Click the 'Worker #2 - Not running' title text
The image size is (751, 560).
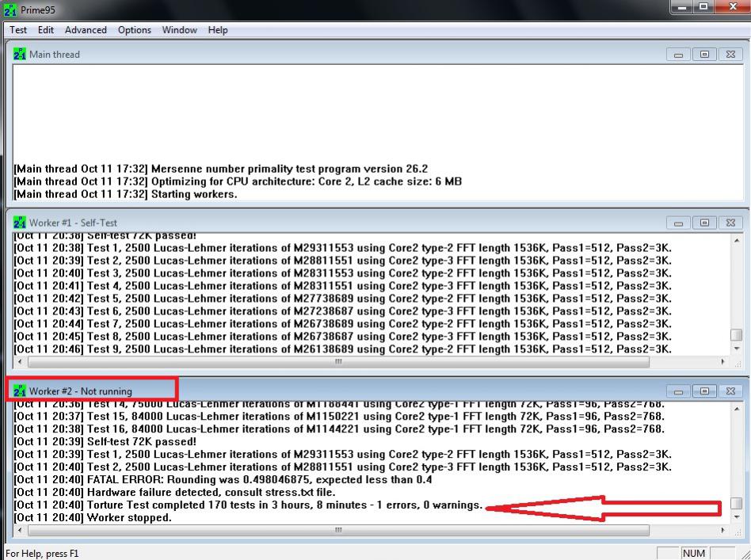81,391
